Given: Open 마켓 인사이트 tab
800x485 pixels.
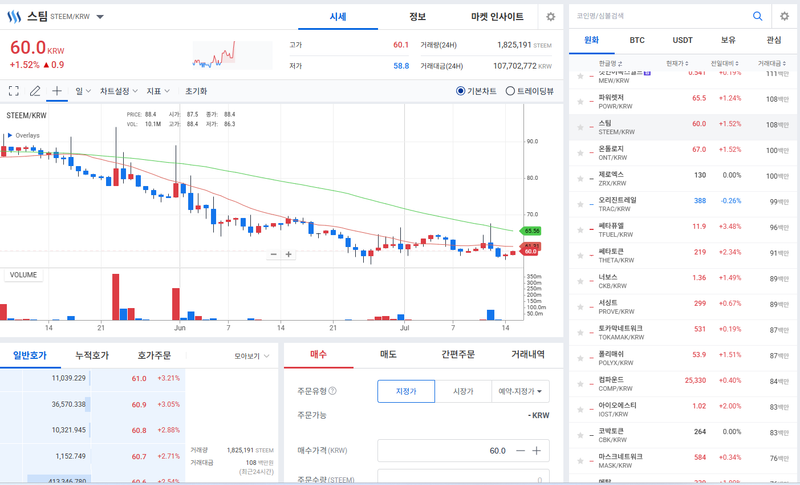Looking at the screenshot, I should click(x=497, y=17).
